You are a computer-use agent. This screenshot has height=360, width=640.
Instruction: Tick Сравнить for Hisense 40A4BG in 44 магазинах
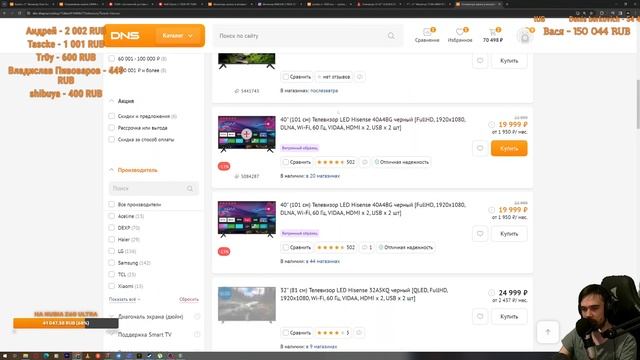coord(286,247)
